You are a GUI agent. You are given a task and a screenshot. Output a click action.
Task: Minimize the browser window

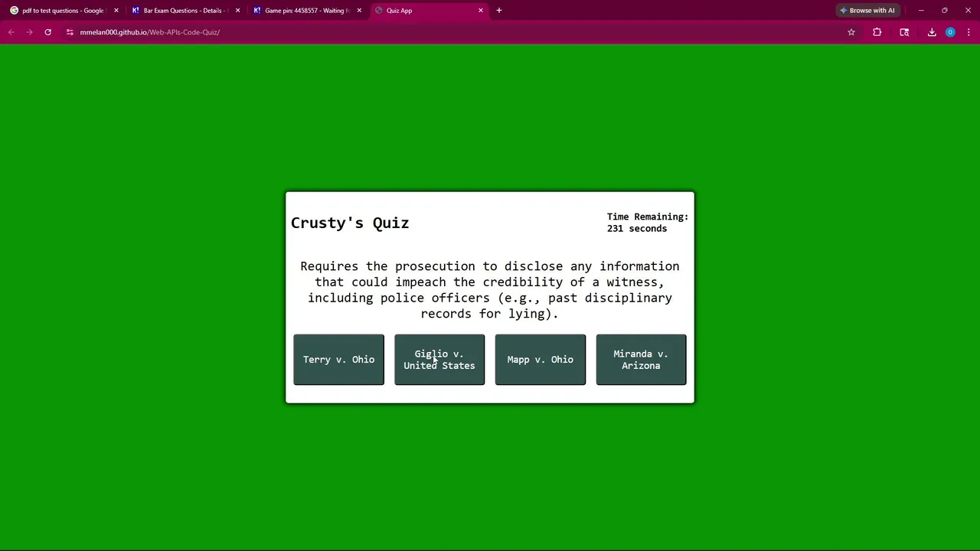coord(921,11)
